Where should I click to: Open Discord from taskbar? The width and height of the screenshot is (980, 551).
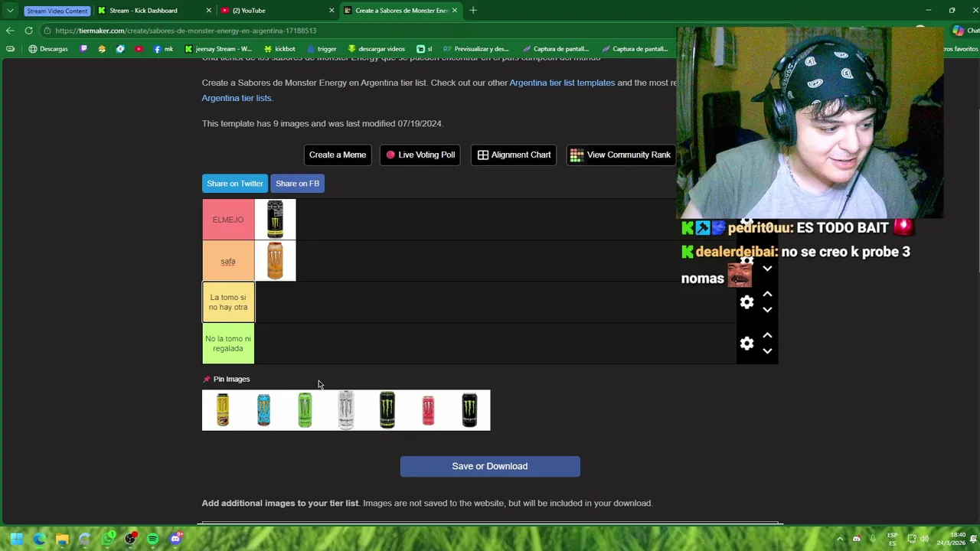(176, 539)
